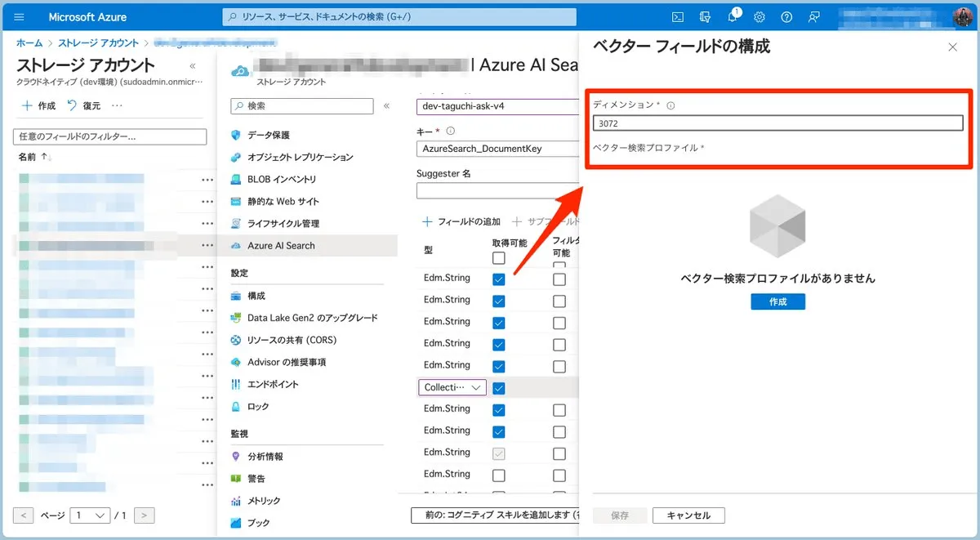Viewport: 980px width, 540px height.
Task: Click the help question mark icon
Action: (x=786, y=17)
